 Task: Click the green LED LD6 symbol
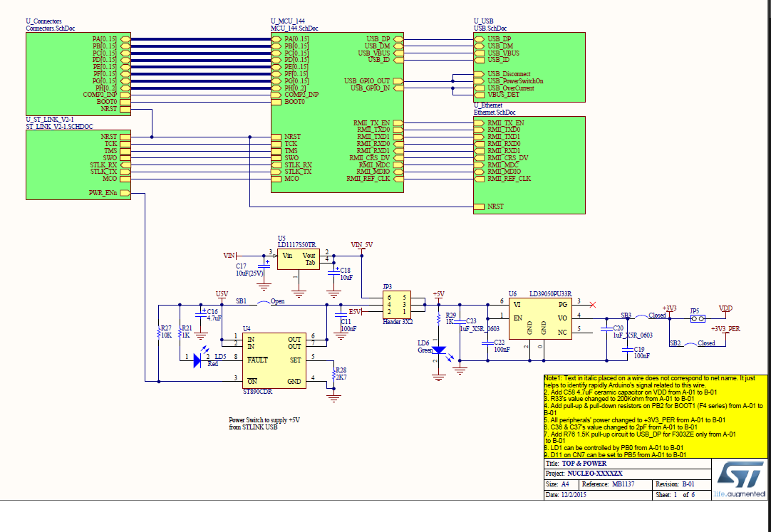(x=439, y=350)
